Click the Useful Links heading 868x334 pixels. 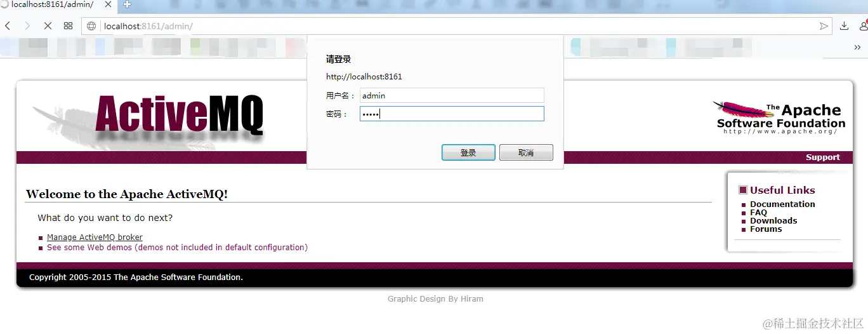pos(782,190)
